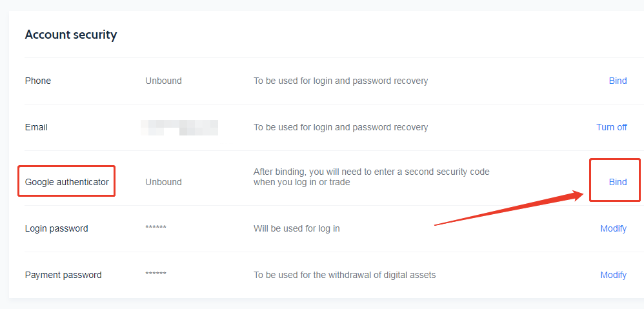This screenshot has width=644, height=309.
Task: Click the Google authenticator label
Action: coord(67,182)
